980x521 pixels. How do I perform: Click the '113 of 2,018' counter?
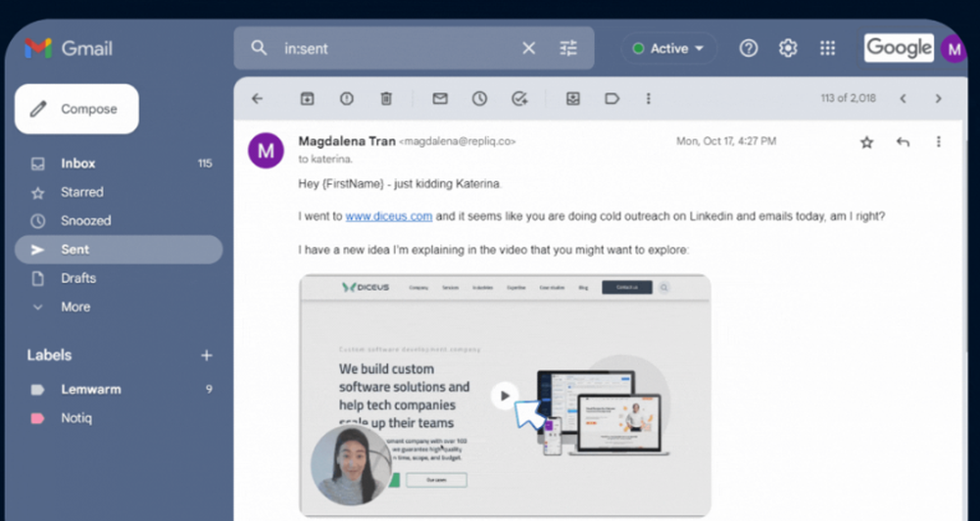click(848, 98)
